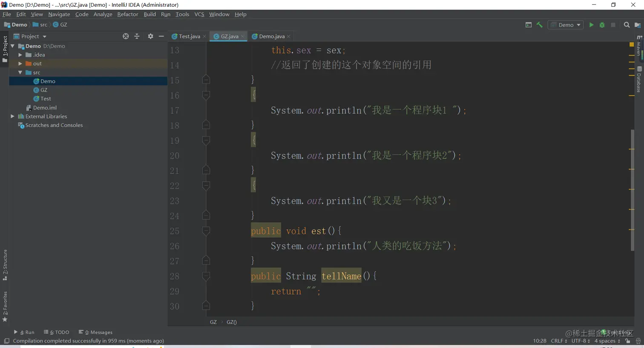
Task: Click the editor vertical scrollbar thumb
Action: [632, 190]
